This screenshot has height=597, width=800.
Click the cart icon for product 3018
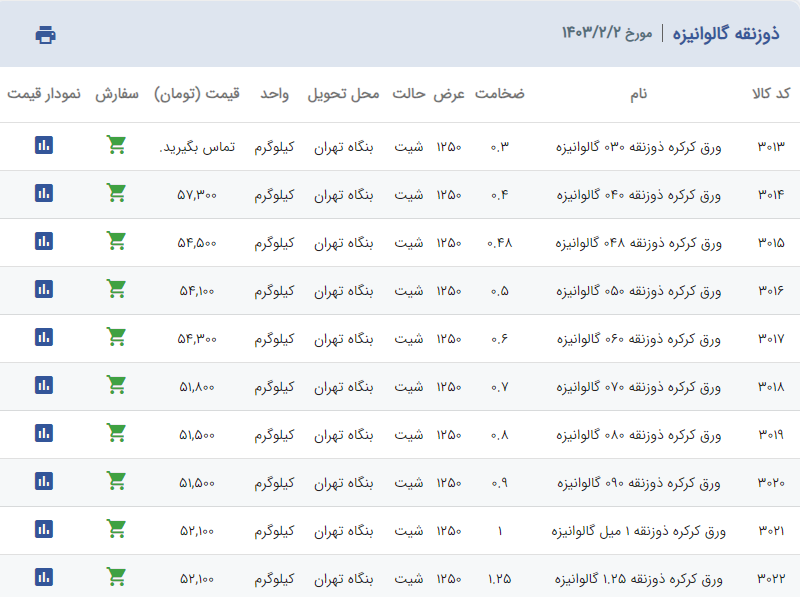[116, 385]
